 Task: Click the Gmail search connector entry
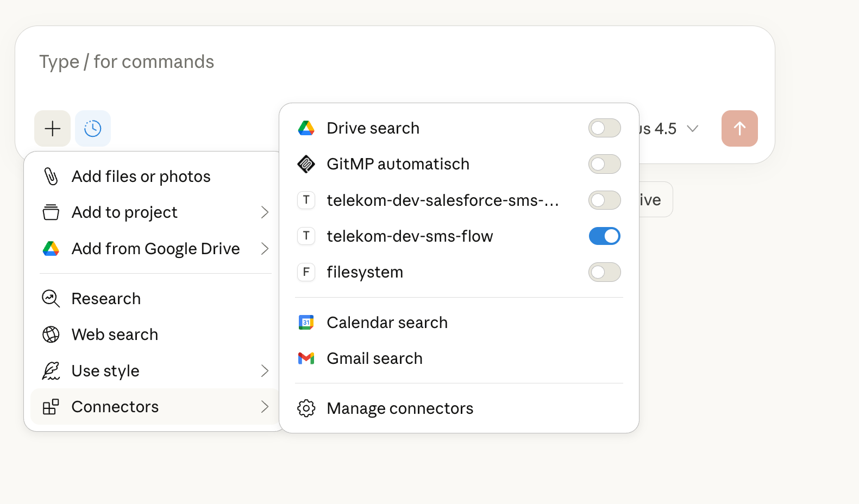[375, 358]
